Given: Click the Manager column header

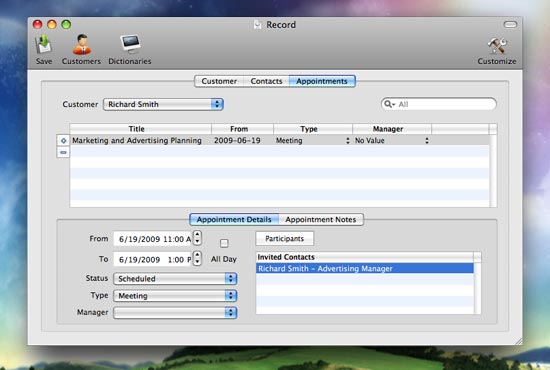Looking at the screenshot, I should click(392, 129).
